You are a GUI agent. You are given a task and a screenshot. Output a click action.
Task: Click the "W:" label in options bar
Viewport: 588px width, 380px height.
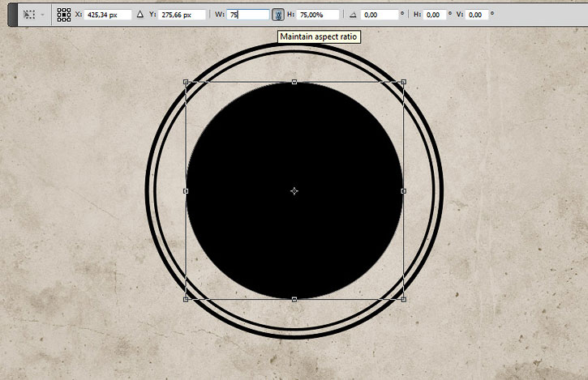(220, 15)
